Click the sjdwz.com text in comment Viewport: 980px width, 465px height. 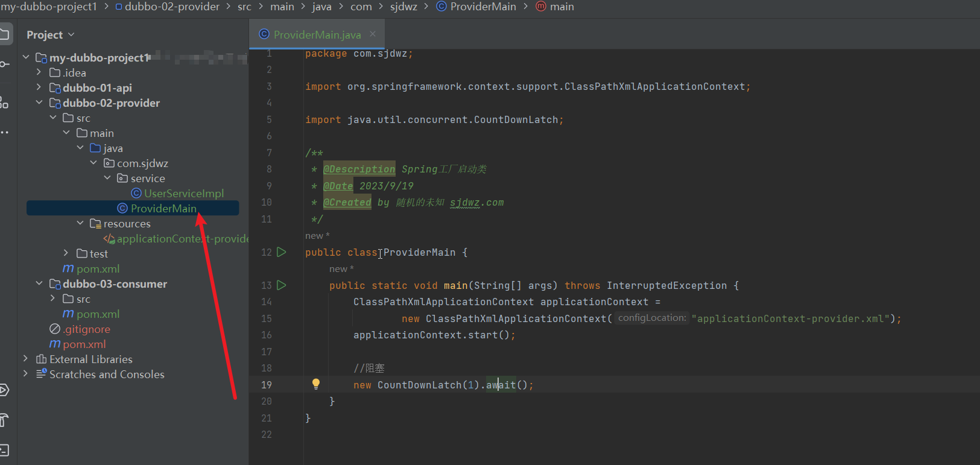476,203
